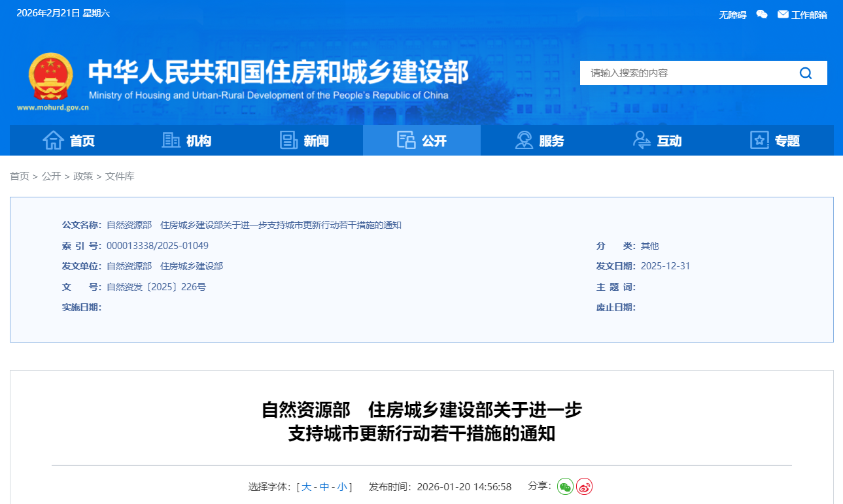Set font size to small (小)

click(342, 487)
